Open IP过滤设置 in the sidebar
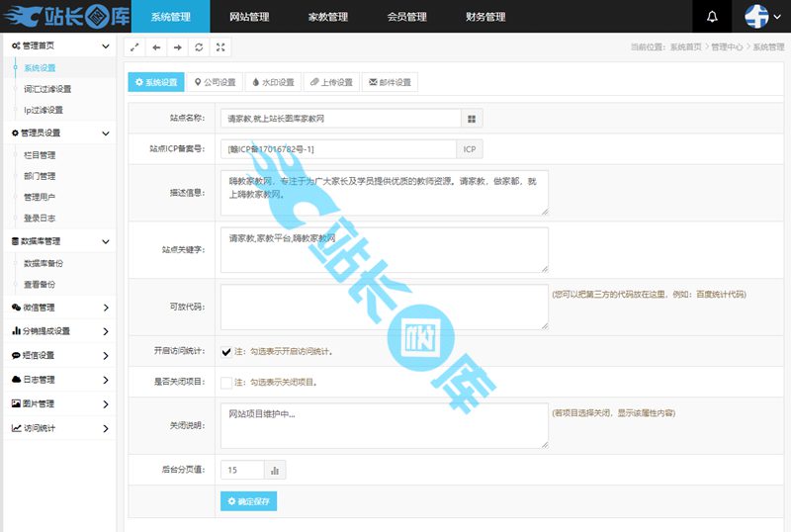This screenshot has width=791, height=532. point(44,111)
